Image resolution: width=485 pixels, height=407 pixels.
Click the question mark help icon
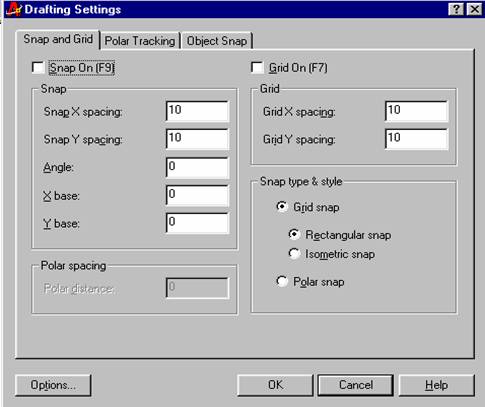coord(456,9)
